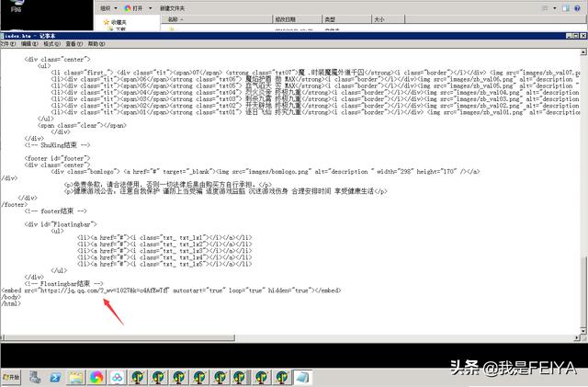Launch Windows PowerShell from the taskbar
Image resolution: width=588 pixels, height=387 pixels.
click(55, 377)
